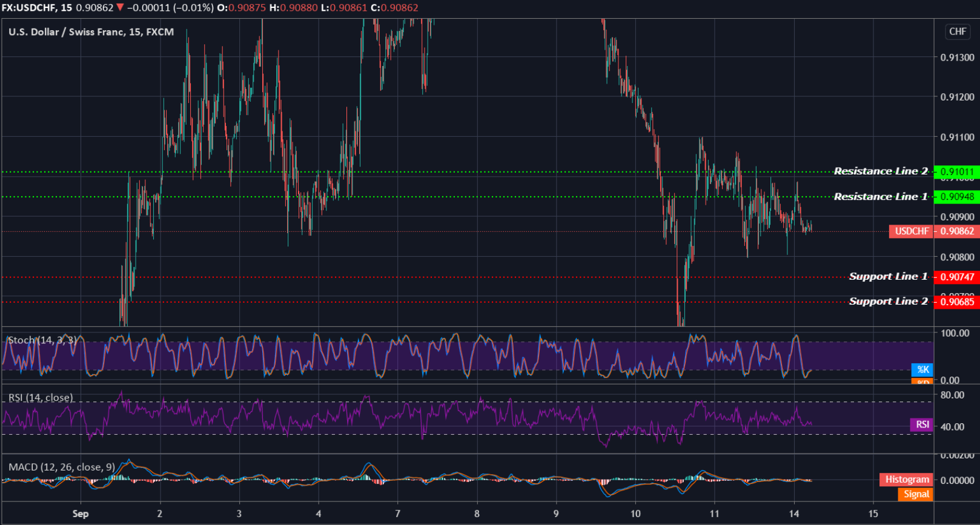Image resolution: width=980 pixels, height=525 pixels.
Task: Click the 0.91300 price scale value
Action: (957, 58)
